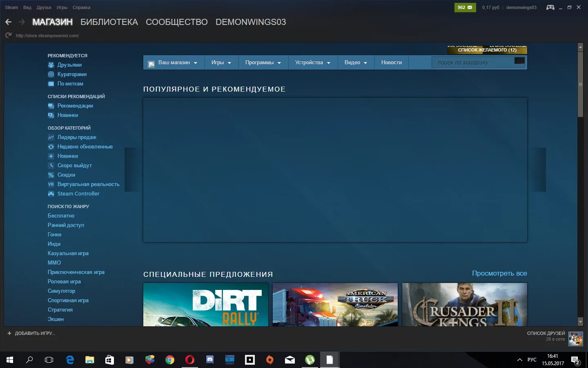588x368 pixels.
Task: Switch to the СООБЩЕСТВО tab
Action: point(177,22)
